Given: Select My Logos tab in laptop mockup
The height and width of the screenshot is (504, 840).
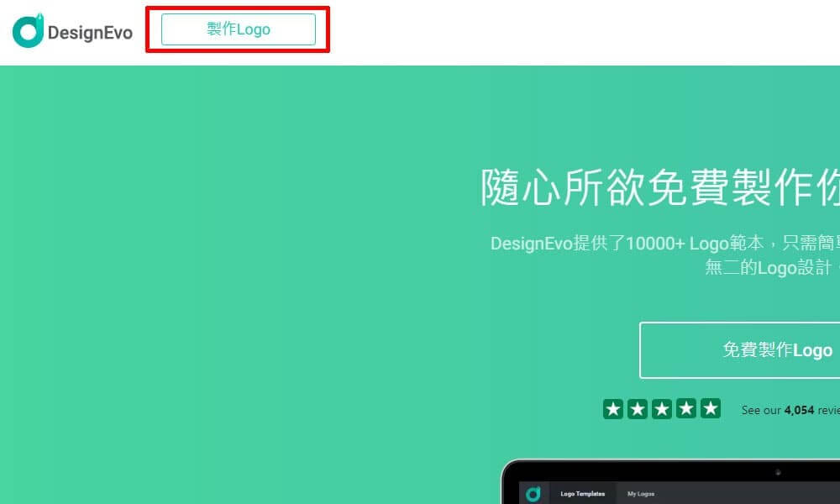Looking at the screenshot, I should click(x=641, y=494).
